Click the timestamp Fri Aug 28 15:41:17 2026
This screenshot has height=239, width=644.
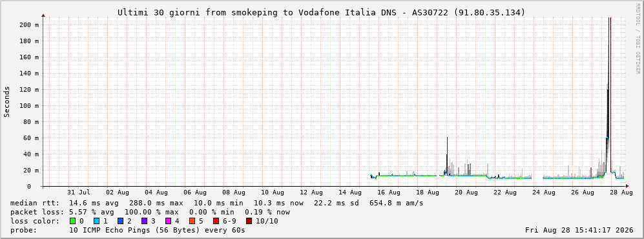coord(579,230)
